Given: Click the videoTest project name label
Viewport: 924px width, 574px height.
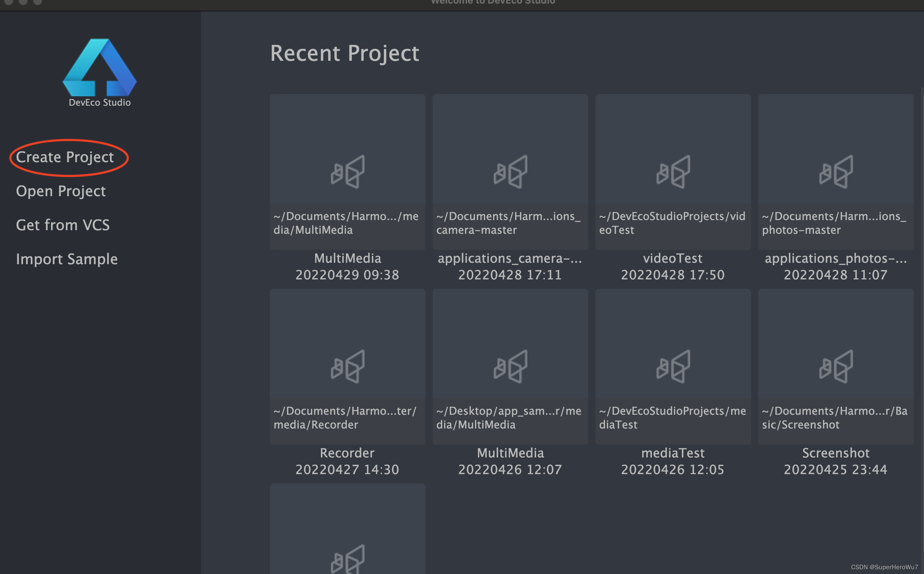Looking at the screenshot, I should pos(673,258).
